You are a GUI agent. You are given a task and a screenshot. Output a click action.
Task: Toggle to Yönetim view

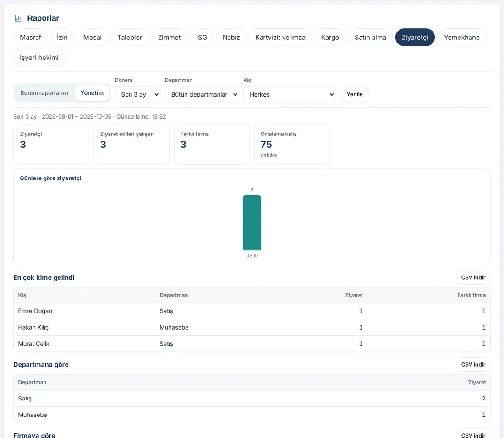(x=92, y=93)
